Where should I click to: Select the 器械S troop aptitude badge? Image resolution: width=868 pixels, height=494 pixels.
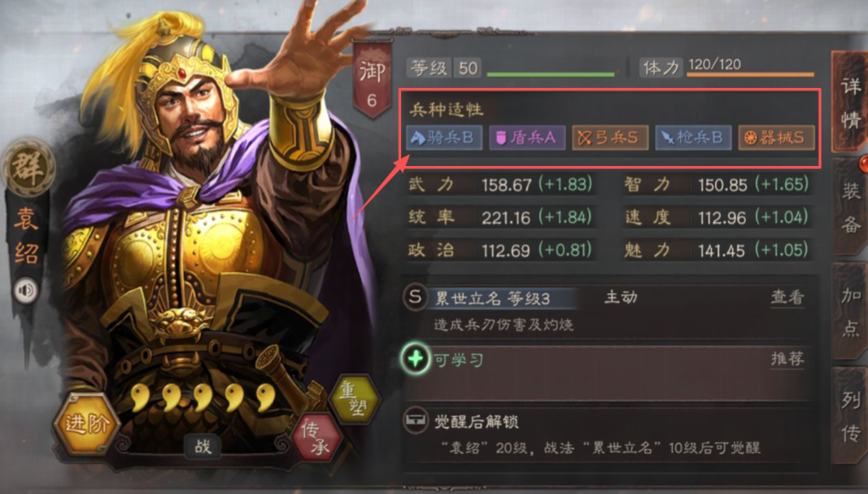[776, 138]
